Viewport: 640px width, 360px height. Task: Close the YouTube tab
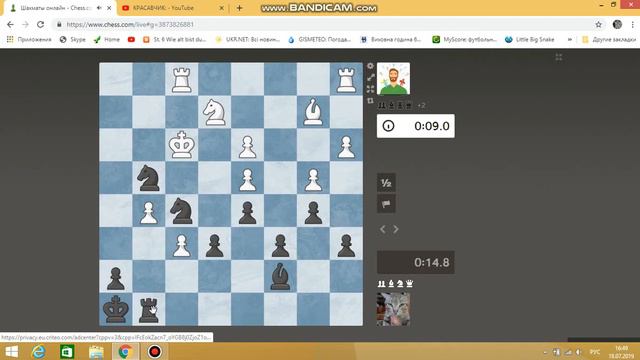point(222,8)
